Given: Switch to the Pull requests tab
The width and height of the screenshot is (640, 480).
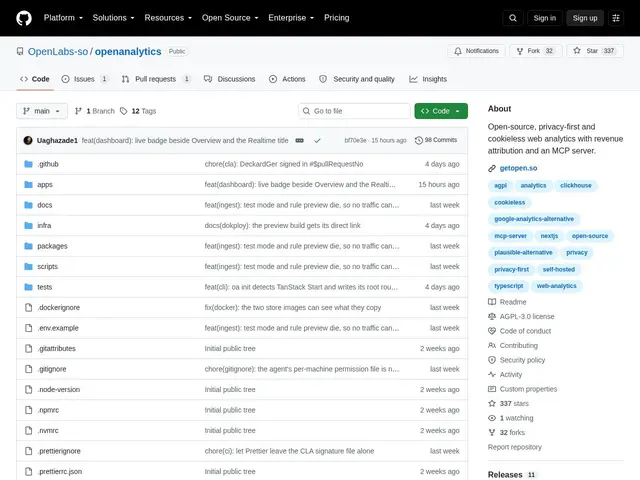Looking at the screenshot, I should pyautogui.click(x=156, y=79).
